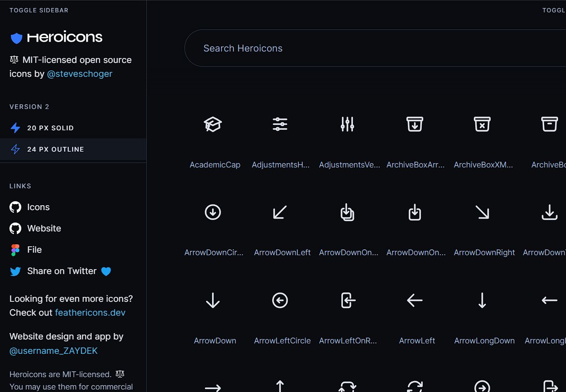The height and width of the screenshot is (392, 566).
Task: Pick the ArrowLeftCircle icon
Action: (280, 300)
